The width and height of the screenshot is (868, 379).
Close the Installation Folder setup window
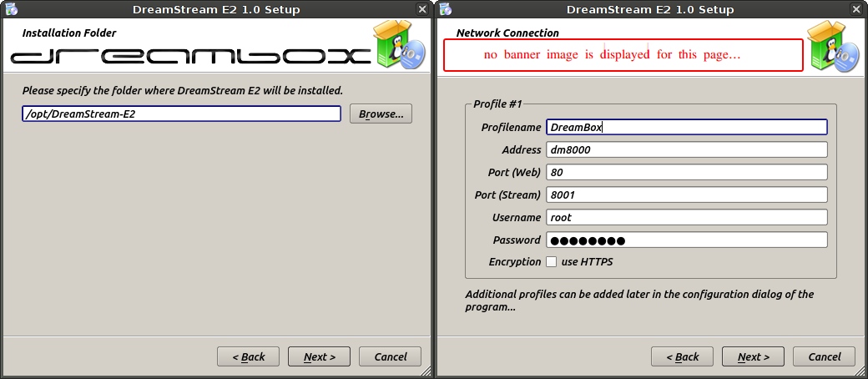point(422,9)
